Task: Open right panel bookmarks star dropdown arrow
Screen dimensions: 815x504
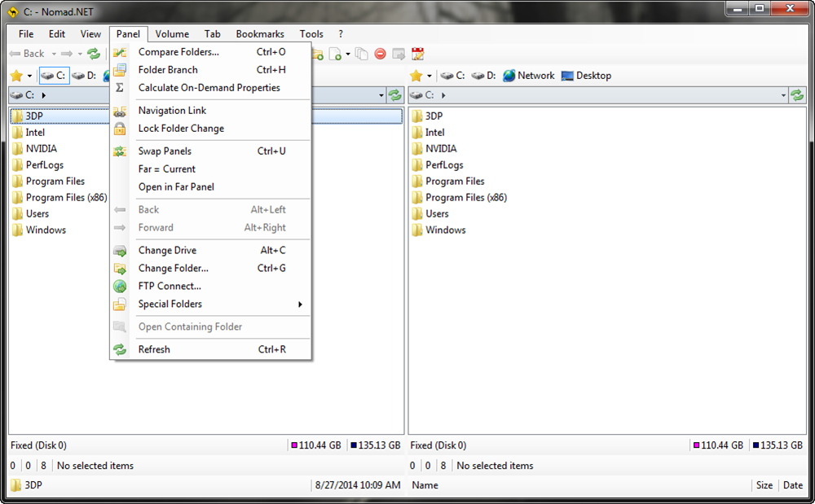Action: [x=430, y=77]
